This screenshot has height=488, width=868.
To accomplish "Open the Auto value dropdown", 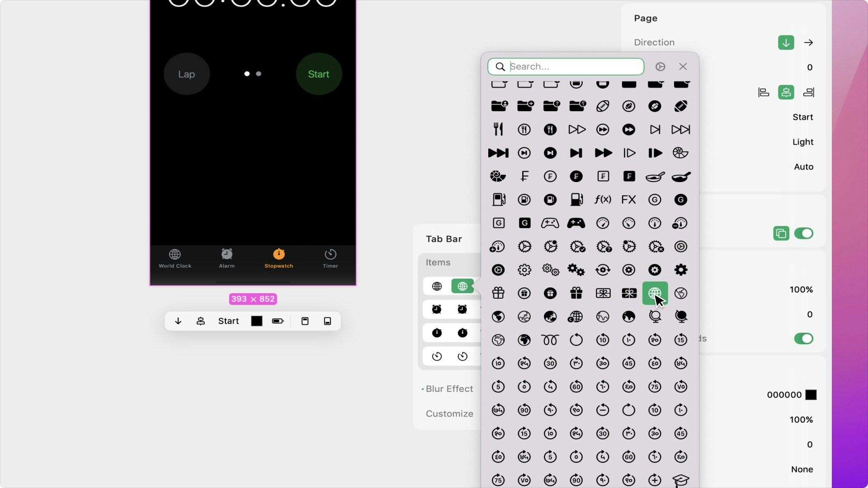I will (x=803, y=167).
